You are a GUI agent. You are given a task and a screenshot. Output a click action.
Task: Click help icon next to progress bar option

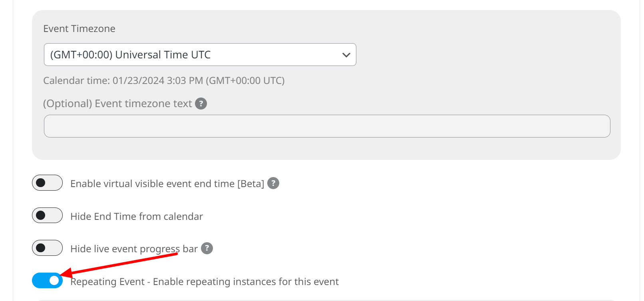207,248
